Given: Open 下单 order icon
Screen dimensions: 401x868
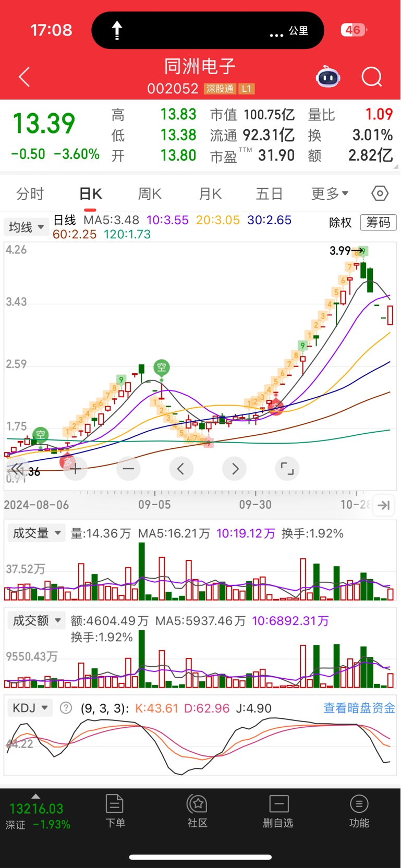Looking at the screenshot, I should click(x=115, y=811).
